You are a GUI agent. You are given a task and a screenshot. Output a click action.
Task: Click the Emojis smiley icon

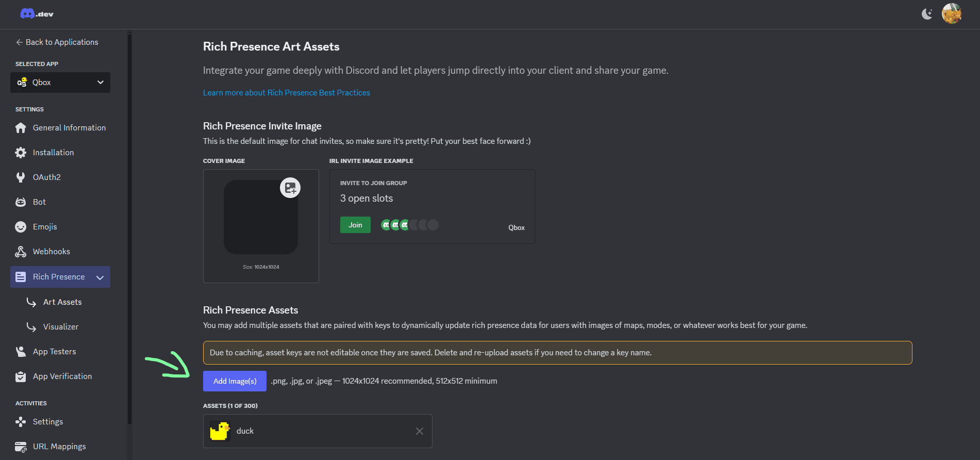(21, 227)
